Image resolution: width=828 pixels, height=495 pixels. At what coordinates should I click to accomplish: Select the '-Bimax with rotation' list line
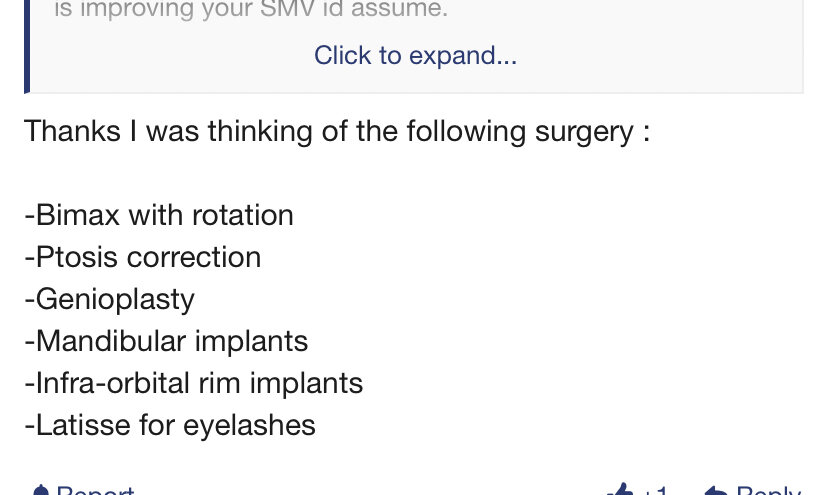tap(159, 215)
